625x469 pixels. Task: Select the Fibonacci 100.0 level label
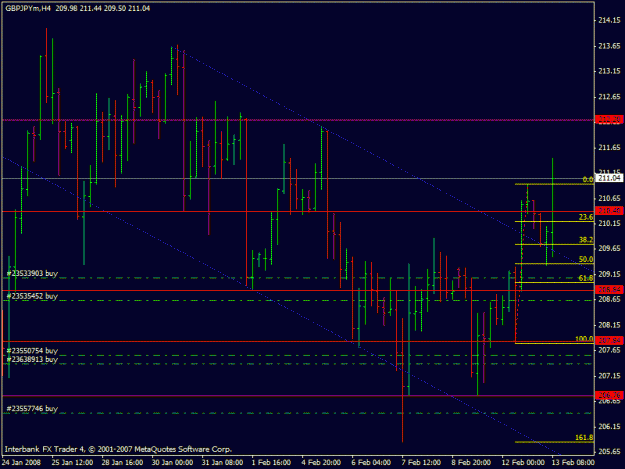[584, 339]
